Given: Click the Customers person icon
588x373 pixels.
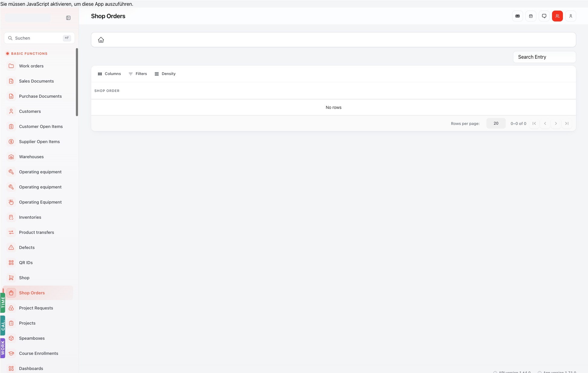Looking at the screenshot, I should (11, 111).
